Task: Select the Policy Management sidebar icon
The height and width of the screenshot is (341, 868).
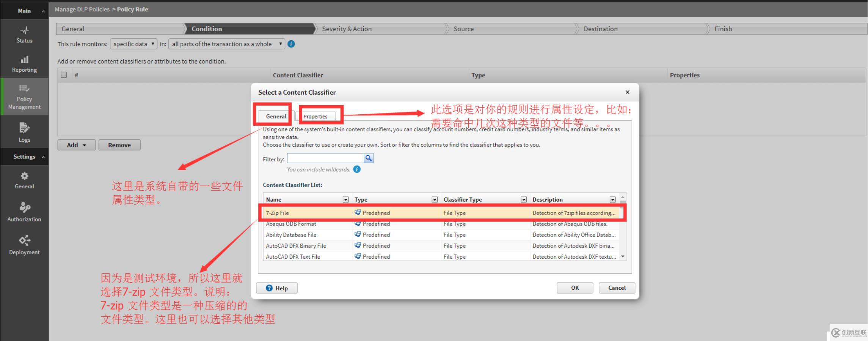Action: click(24, 88)
